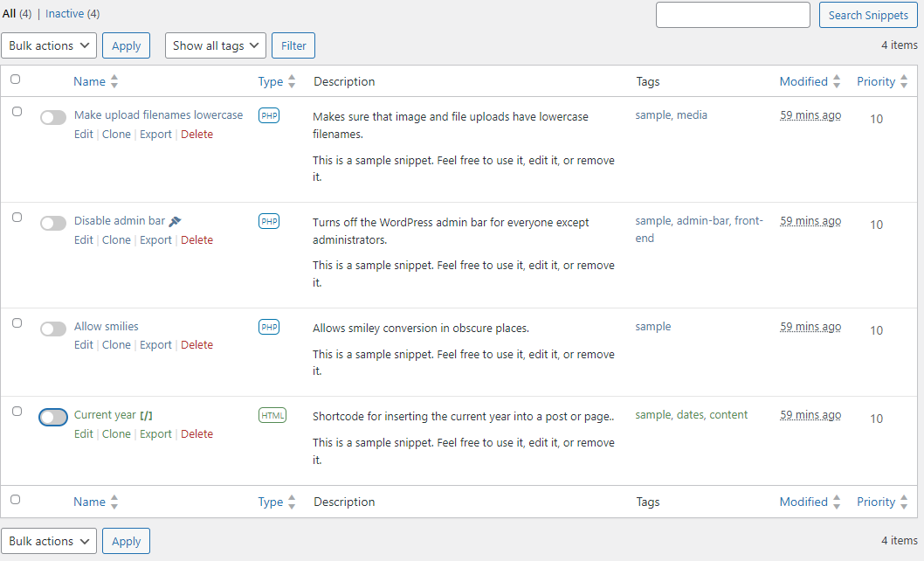The width and height of the screenshot is (924, 561).
Task: Click the Modified column sort arrow
Action: point(837,80)
